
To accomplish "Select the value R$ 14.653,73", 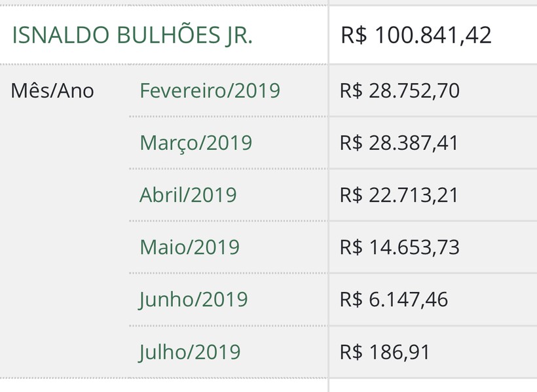I will (x=399, y=247).
